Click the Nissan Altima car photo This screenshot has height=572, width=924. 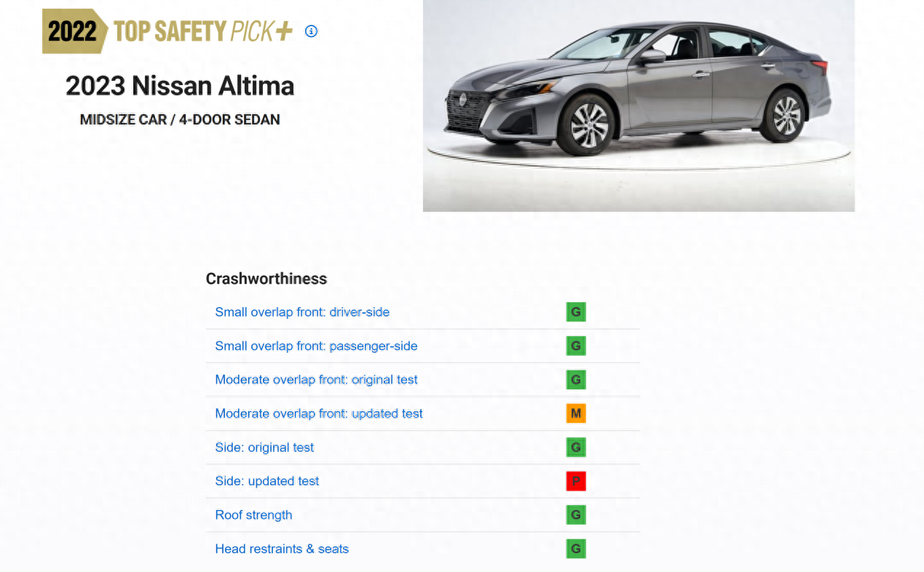639,106
